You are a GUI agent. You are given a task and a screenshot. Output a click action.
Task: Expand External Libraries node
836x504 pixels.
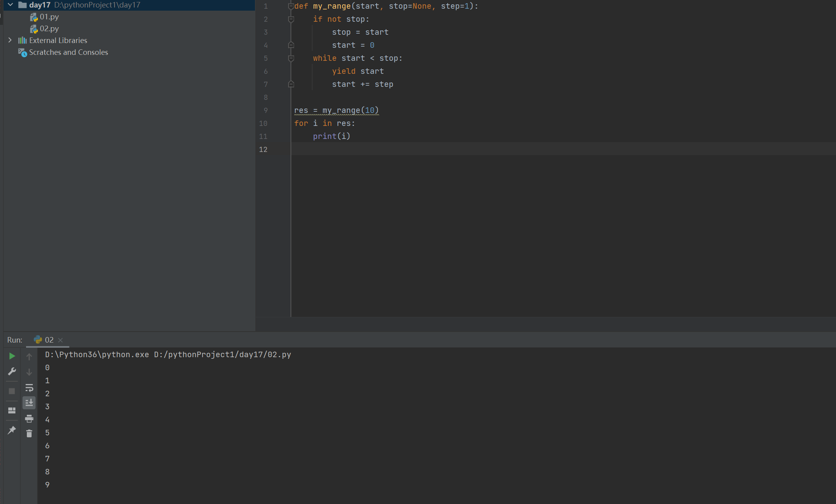pyautogui.click(x=10, y=40)
